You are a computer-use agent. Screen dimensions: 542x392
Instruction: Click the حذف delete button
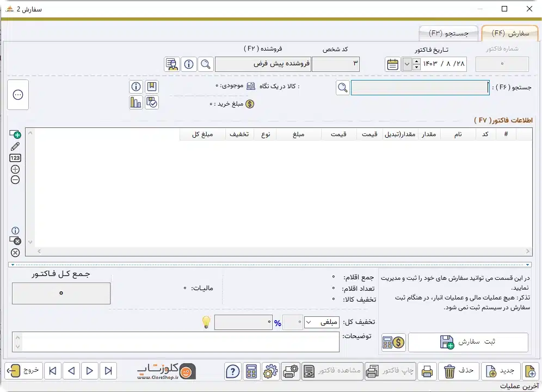459,372
